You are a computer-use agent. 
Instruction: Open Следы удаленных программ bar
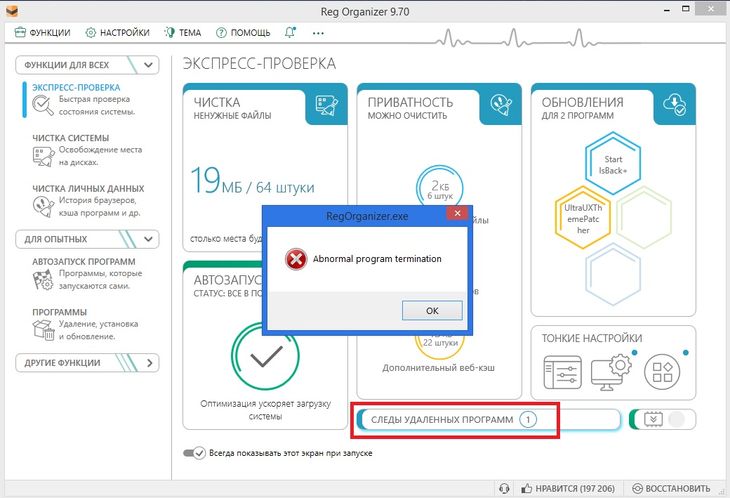click(x=489, y=420)
